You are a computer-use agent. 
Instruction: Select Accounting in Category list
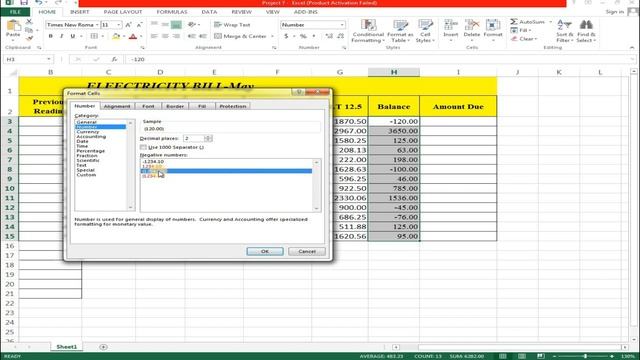(91, 137)
